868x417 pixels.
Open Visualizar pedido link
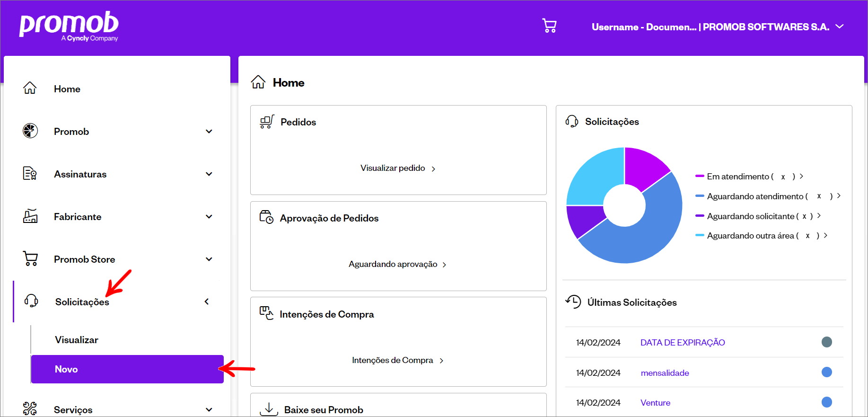click(398, 168)
